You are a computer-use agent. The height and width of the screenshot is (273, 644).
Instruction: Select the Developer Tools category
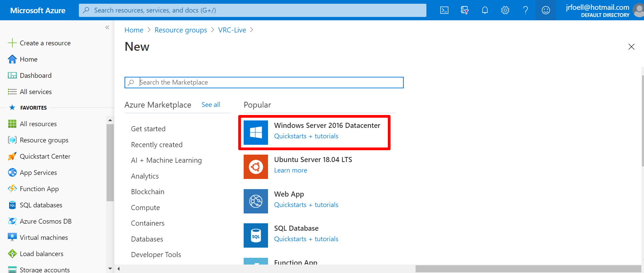point(156,255)
